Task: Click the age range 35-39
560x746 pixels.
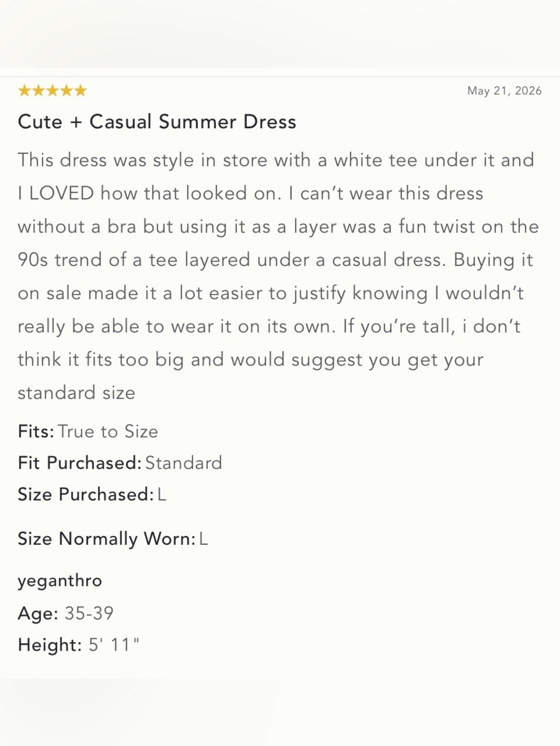Action: [x=89, y=613]
